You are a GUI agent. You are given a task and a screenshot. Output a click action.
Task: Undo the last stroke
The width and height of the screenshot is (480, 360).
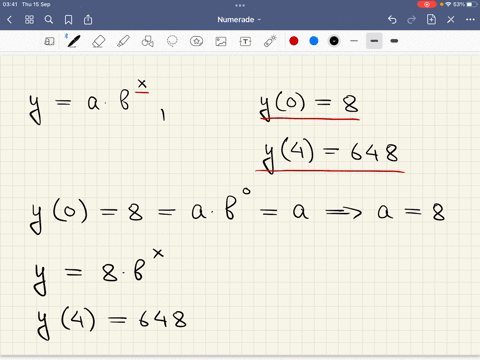click(392, 20)
